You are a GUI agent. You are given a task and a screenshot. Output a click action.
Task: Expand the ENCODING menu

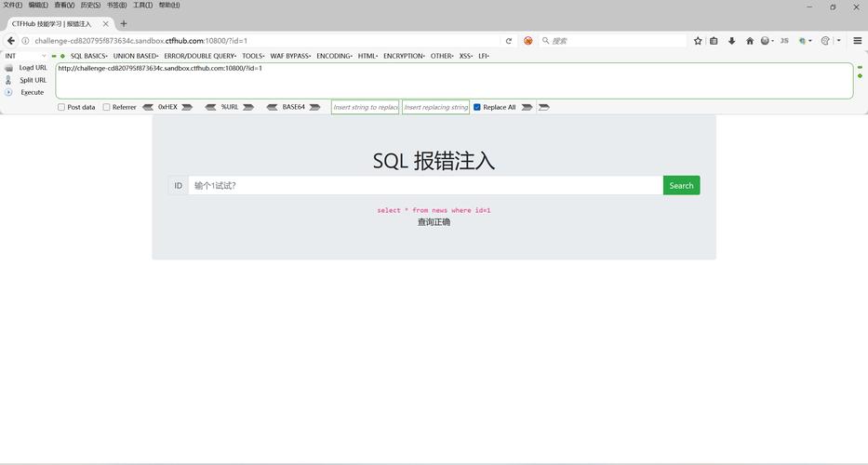tap(334, 56)
